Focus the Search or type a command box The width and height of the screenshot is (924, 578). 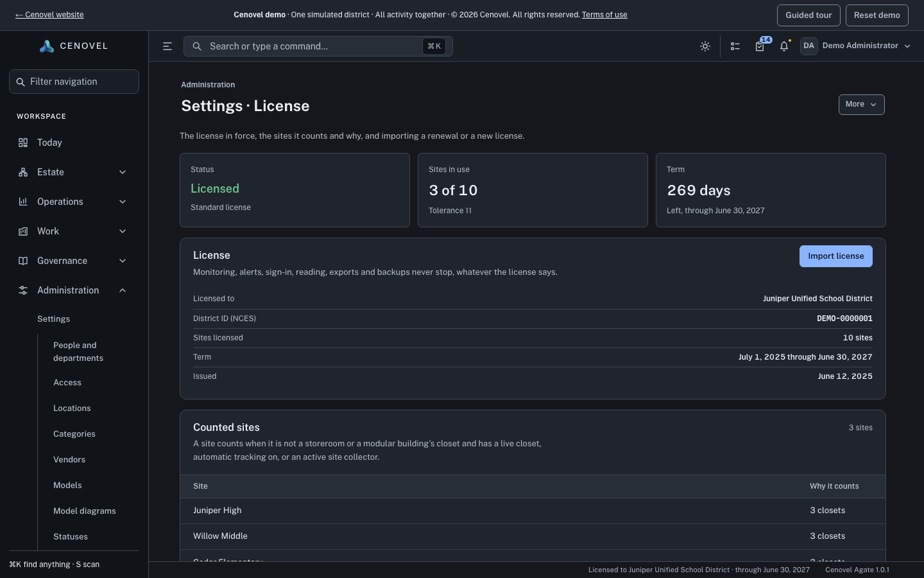point(318,46)
